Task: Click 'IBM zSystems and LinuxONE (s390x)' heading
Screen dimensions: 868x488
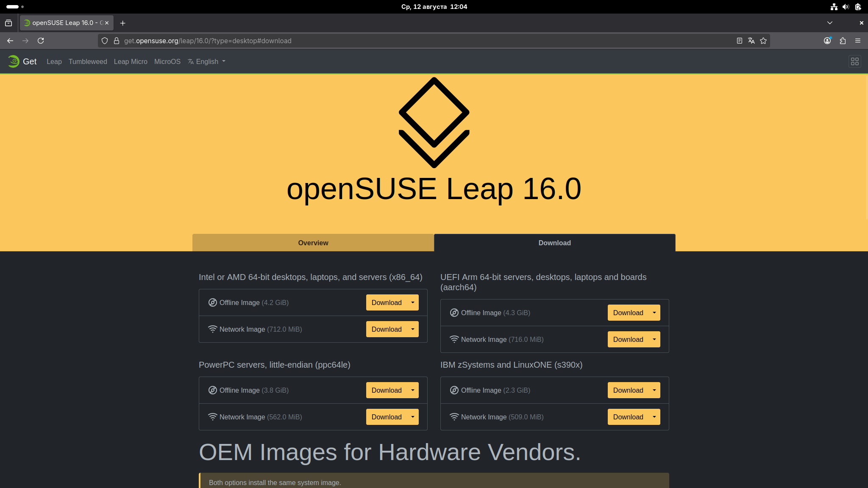Action: 511,365
